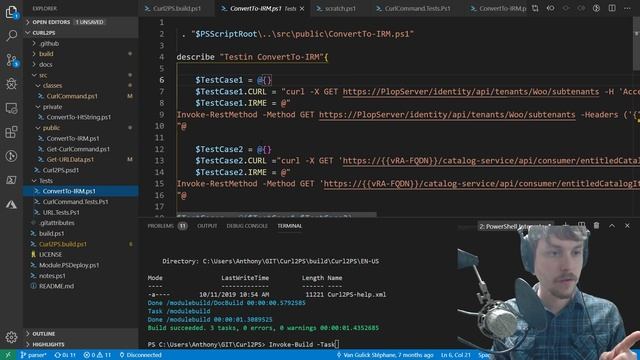This screenshot has width=640, height=360.
Task: Click Ln 6, Col 21 in status bar
Action: click(x=456, y=355)
